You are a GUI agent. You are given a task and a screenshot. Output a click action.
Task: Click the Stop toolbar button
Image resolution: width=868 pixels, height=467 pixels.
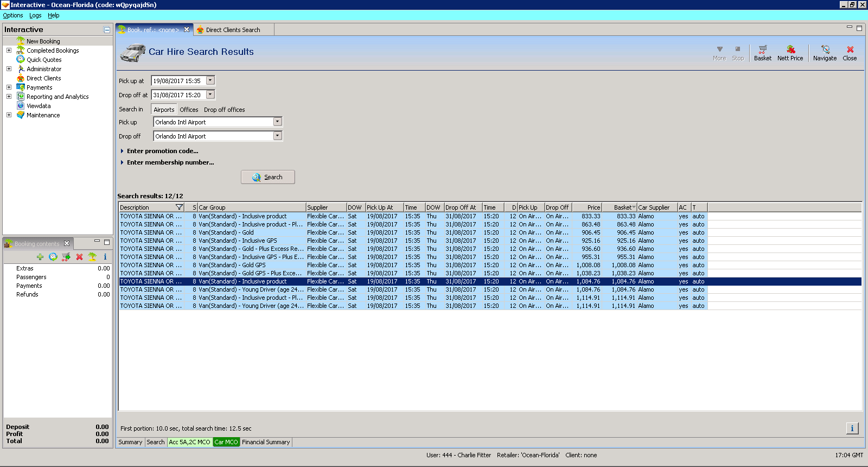tap(738, 53)
